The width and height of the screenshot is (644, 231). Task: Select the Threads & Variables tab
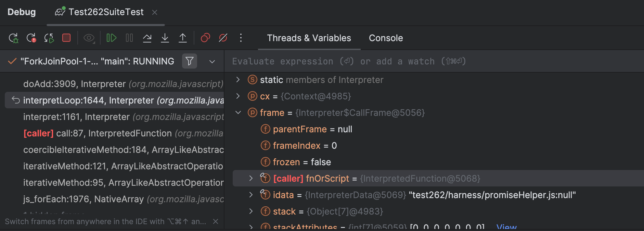point(309,38)
